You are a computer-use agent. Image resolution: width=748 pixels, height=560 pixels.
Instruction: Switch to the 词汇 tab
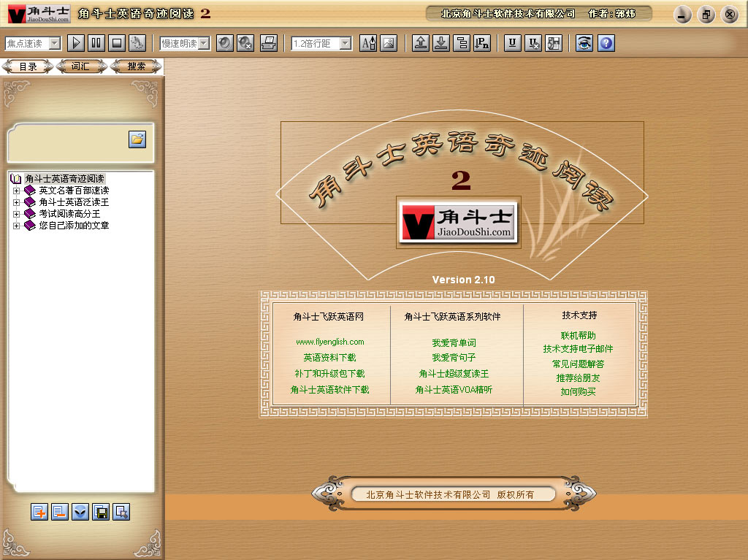point(80,66)
